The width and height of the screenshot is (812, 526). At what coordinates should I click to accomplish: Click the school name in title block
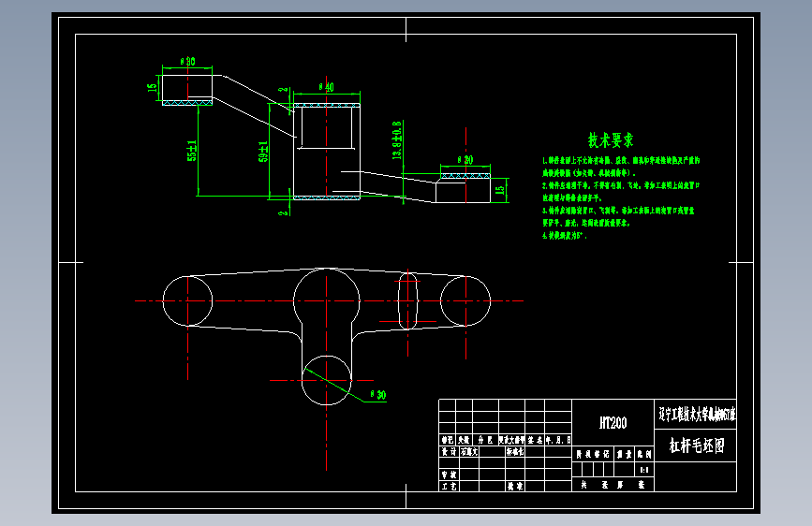pos(696,414)
